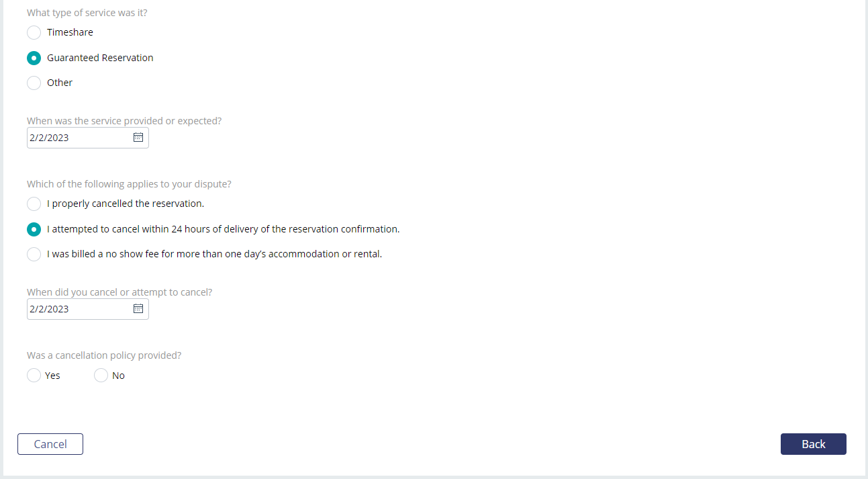868x479 pixels.
Task: Click 'When did you cancel or attempt' label
Action: (119, 292)
